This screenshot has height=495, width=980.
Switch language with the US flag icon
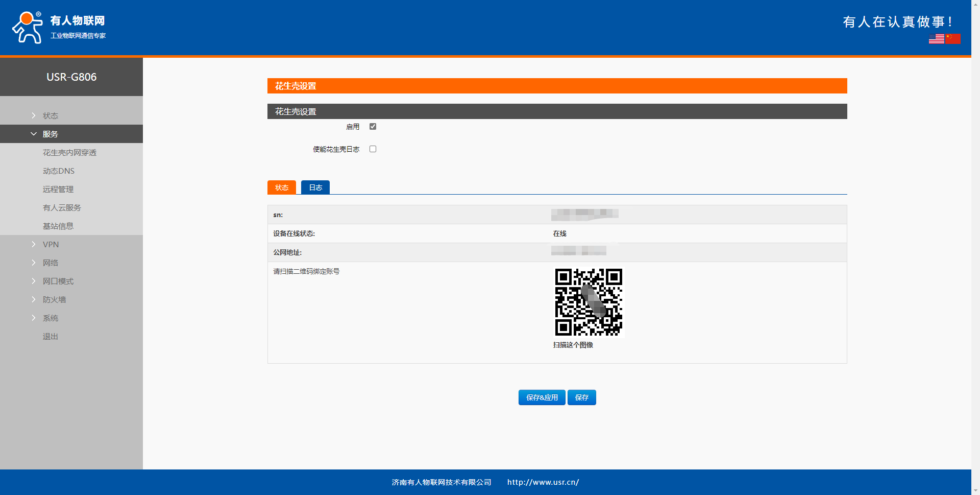[x=936, y=39]
